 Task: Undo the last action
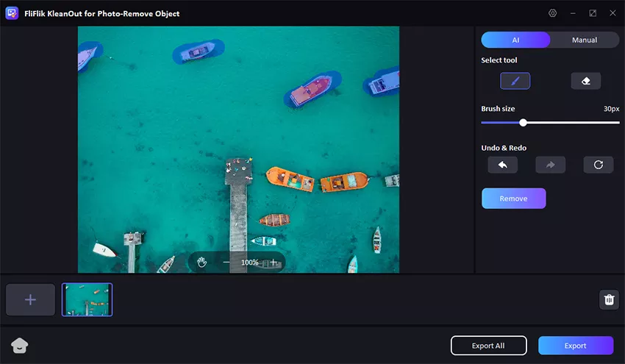pyautogui.click(x=503, y=165)
